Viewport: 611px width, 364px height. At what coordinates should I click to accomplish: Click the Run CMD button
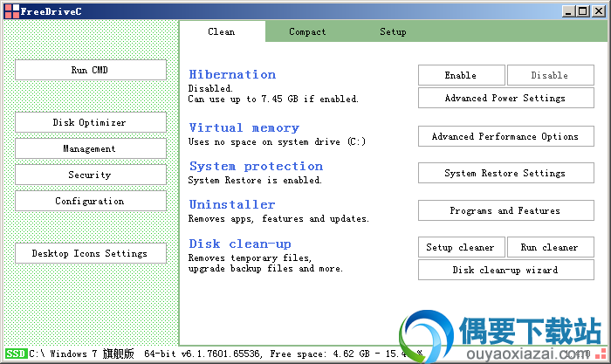click(x=91, y=70)
